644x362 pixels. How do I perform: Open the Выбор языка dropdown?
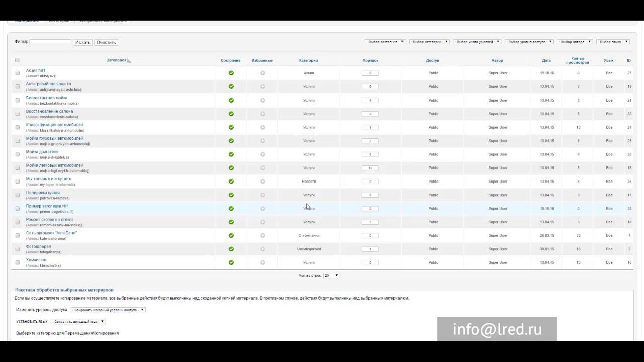(x=613, y=42)
